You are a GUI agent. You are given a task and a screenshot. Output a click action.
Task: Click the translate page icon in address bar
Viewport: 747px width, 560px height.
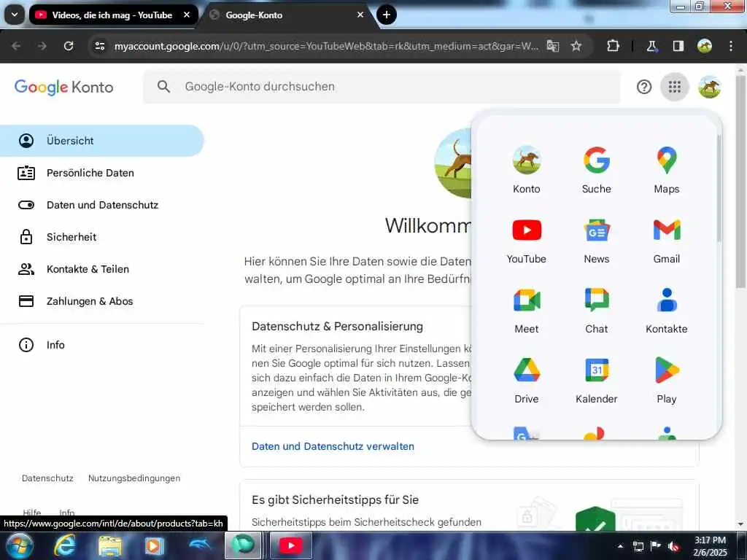click(553, 46)
